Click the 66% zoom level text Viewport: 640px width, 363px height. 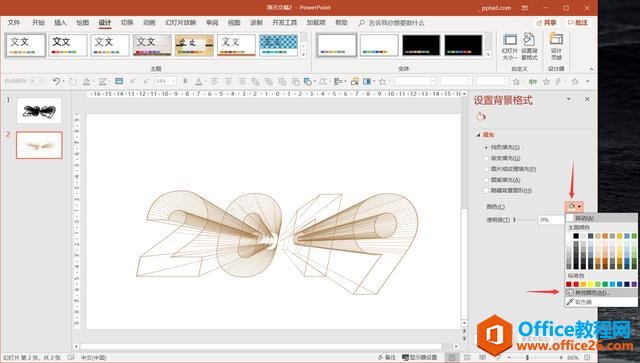tap(573, 357)
